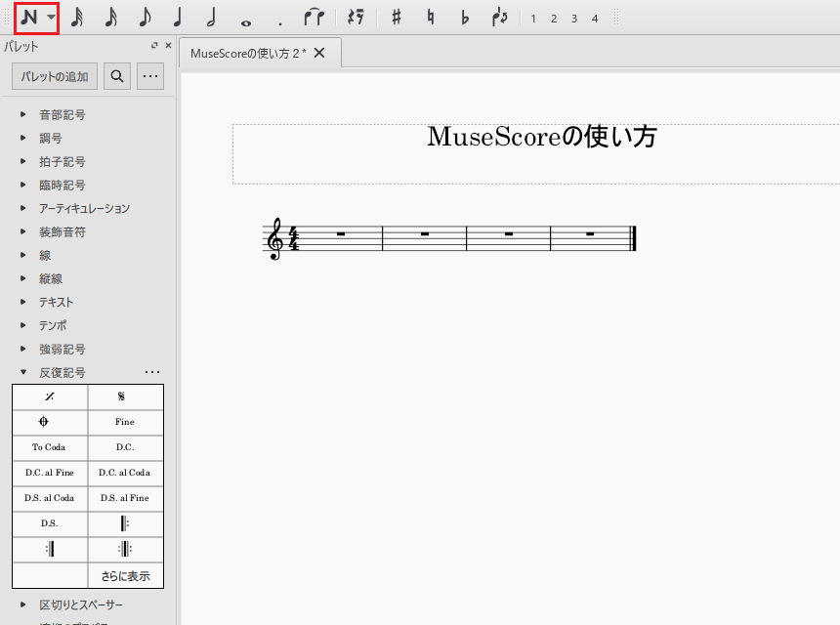Select the segno symbol
This screenshot has width=840, height=625.
[x=126, y=396]
